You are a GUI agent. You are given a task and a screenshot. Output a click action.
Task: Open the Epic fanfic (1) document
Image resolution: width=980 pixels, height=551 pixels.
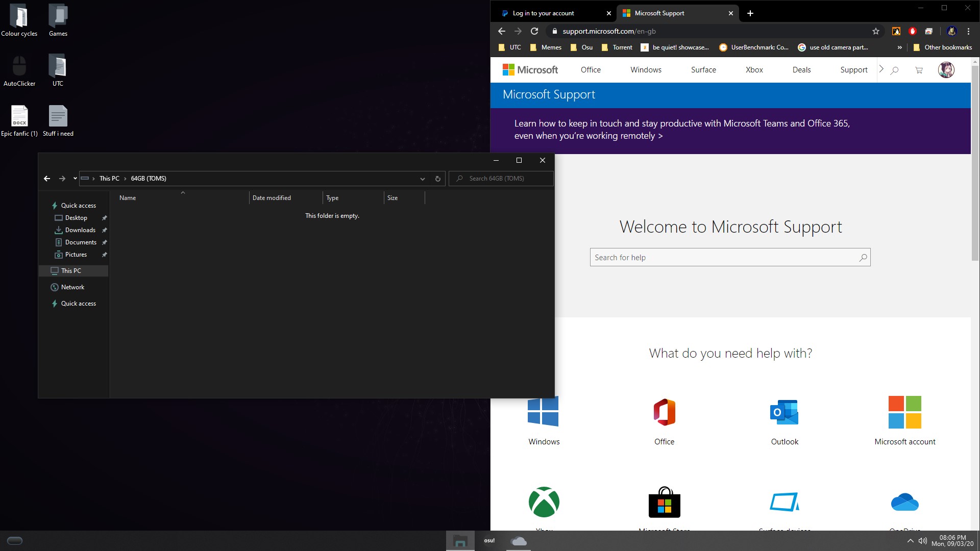point(19,120)
